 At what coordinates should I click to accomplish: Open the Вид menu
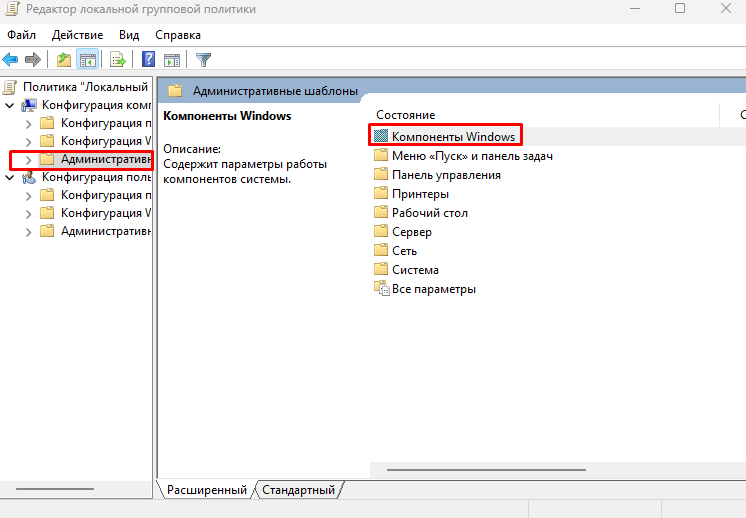129,35
